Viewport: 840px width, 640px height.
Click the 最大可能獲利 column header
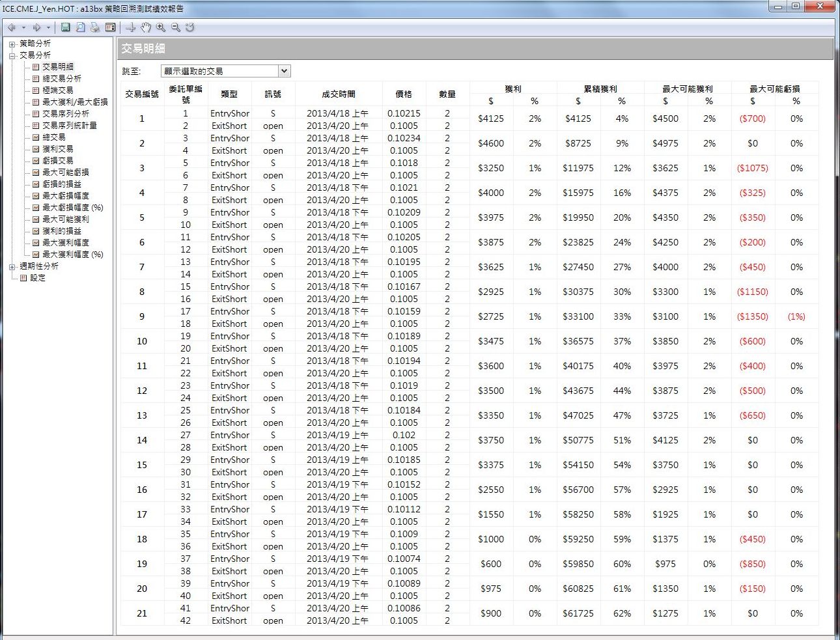click(x=688, y=89)
